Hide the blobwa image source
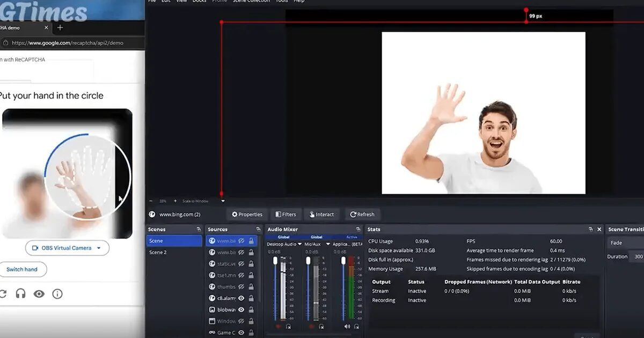Image resolution: width=644 pixels, height=338 pixels. [241, 310]
